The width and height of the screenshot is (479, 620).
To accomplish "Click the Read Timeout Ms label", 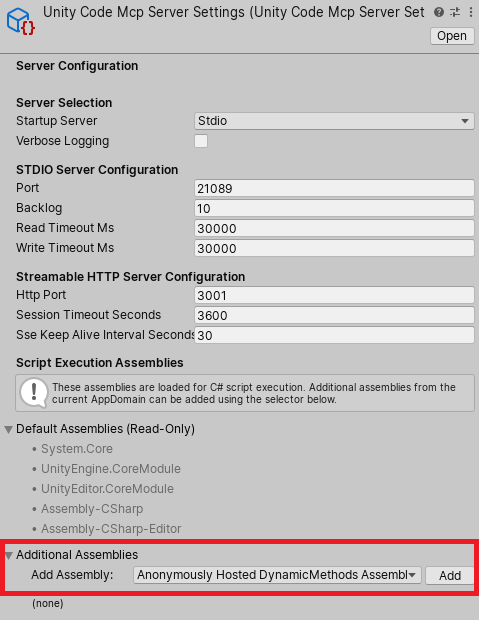I will [65, 228].
